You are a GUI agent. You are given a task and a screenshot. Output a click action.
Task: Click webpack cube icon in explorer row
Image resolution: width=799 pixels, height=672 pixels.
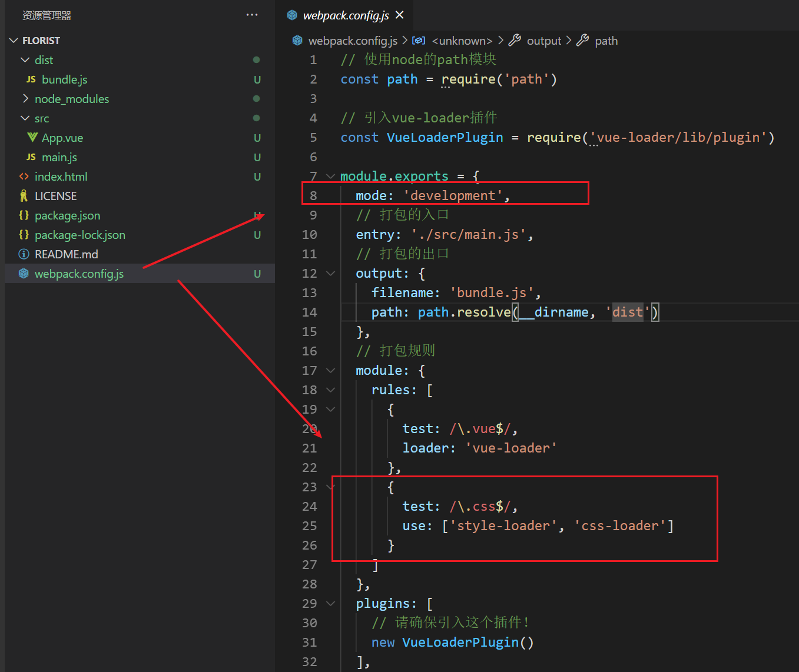click(24, 273)
